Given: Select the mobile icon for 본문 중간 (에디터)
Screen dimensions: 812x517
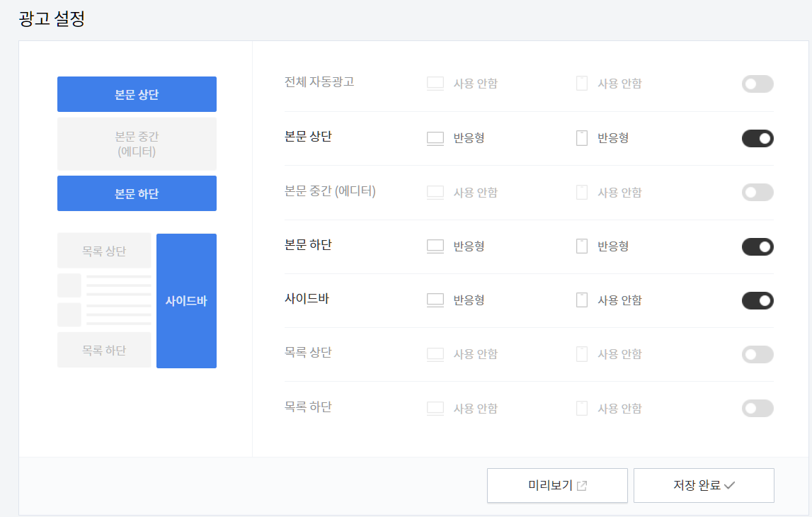Looking at the screenshot, I should point(581,192).
